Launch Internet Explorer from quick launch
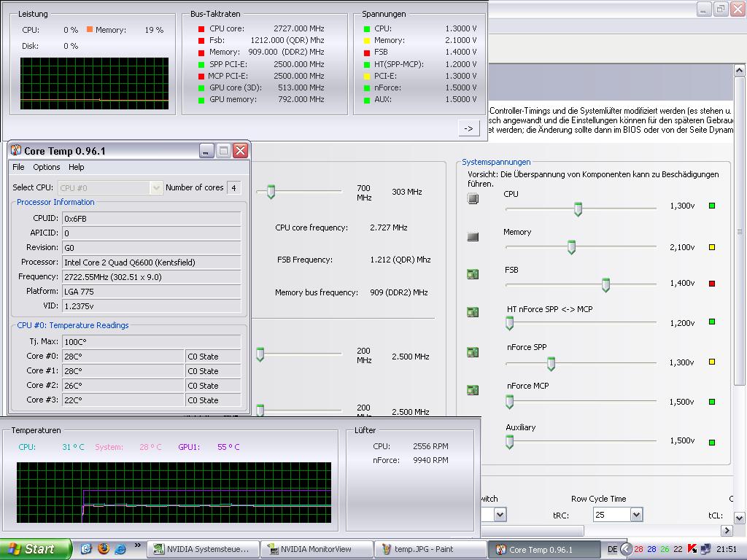 (x=120, y=548)
